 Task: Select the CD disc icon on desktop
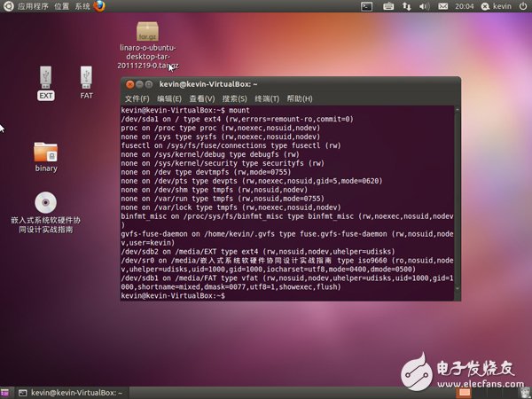click(46, 203)
